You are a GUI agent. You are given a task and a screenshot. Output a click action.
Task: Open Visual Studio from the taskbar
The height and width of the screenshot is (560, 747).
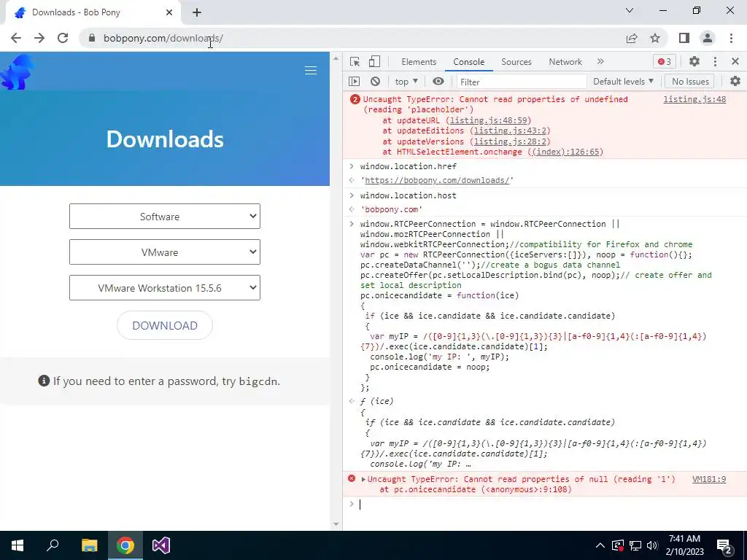pos(161,545)
